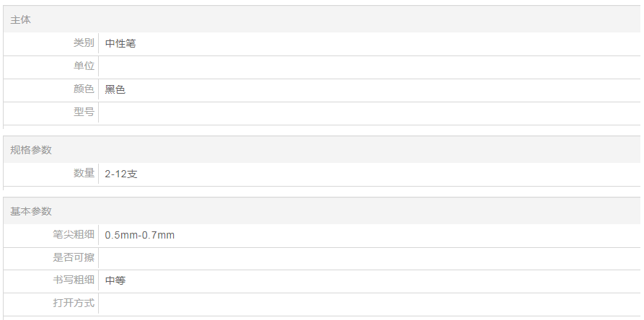Click the 中等 writing thickness value

click(x=115, y=281)
